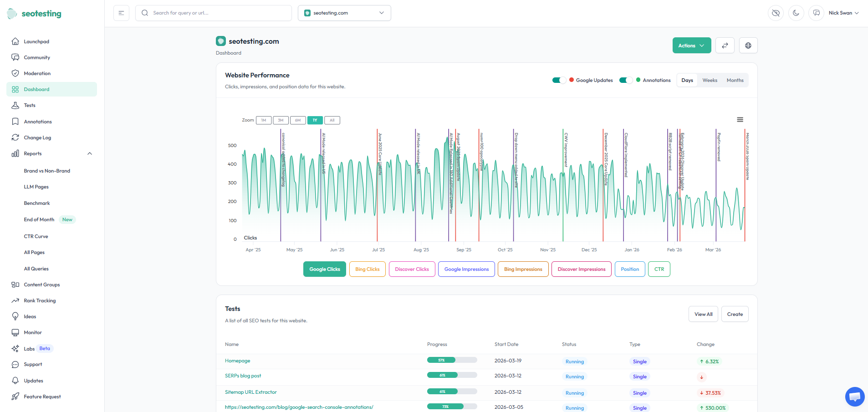Click the globe icon button
The width and height of the screenshot is (868, 412).
748,46
